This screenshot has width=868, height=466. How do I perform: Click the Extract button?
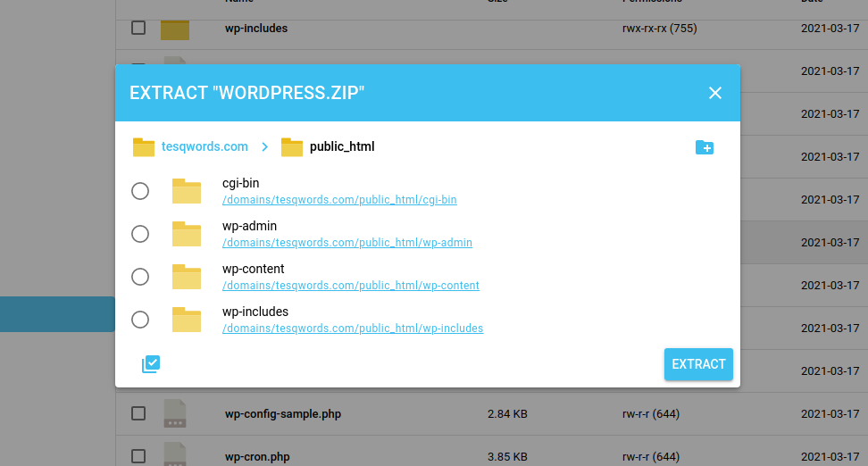click(698, 364)
